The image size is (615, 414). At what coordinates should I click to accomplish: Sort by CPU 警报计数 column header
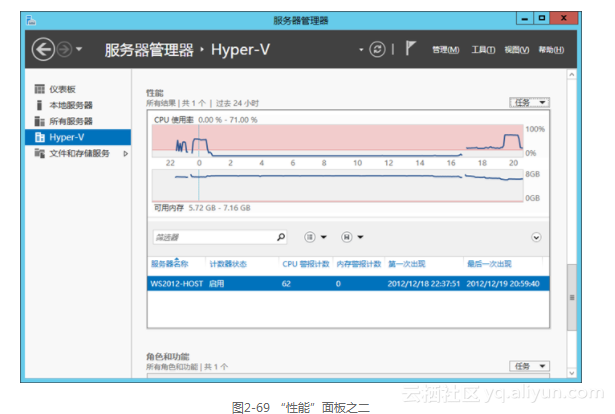click(x=306, y=264)
